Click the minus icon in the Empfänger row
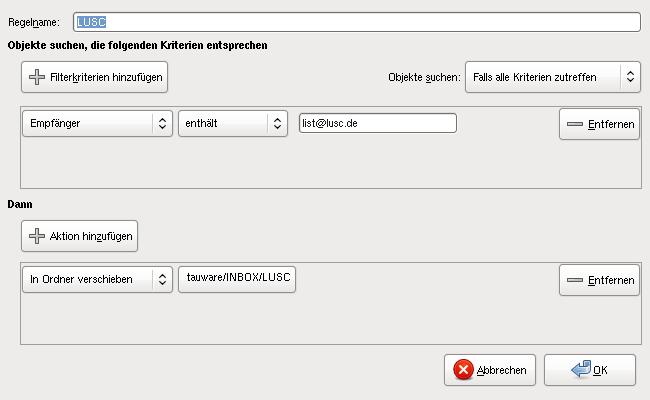Screen dimensions: 650x400 coord(574,124)
